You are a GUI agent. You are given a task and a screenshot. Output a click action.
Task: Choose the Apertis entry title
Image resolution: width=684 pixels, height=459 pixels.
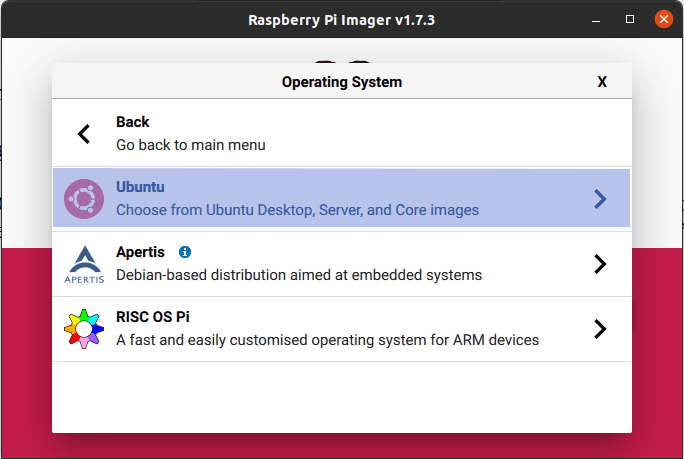click(140, 252)
